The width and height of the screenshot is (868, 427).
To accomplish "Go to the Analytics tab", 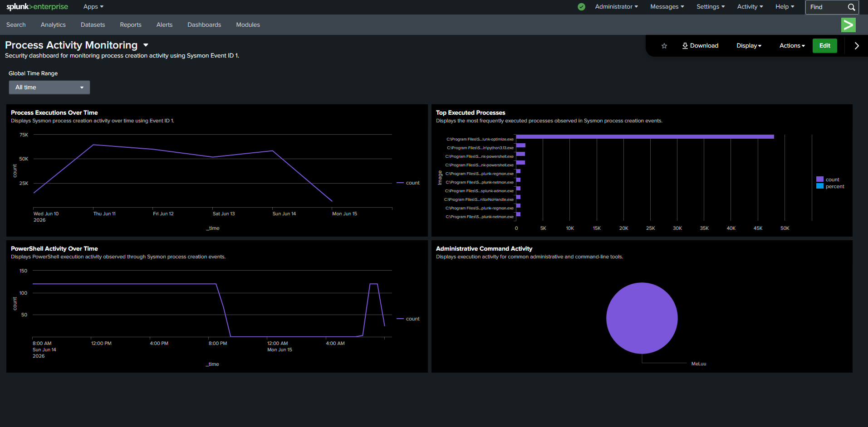I will coord(53,25).
